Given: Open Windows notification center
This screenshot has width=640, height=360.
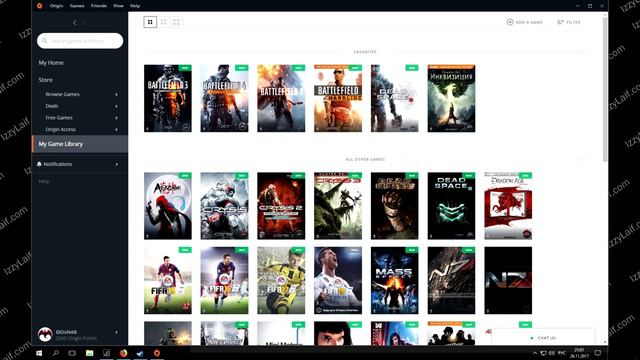Looking at the screenshot, I should 598,353.
